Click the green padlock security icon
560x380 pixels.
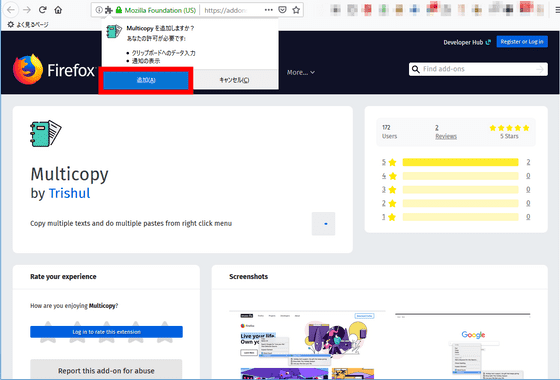coord(119,10)
